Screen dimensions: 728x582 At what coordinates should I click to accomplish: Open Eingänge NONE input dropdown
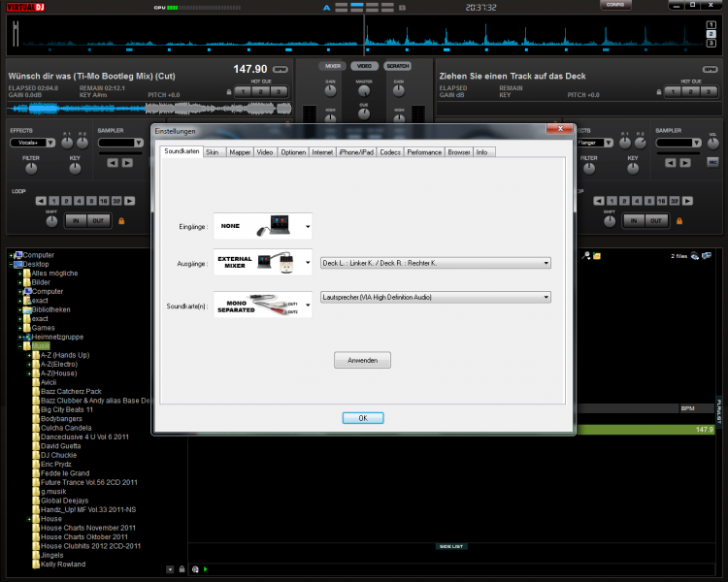tap(263, 226)
